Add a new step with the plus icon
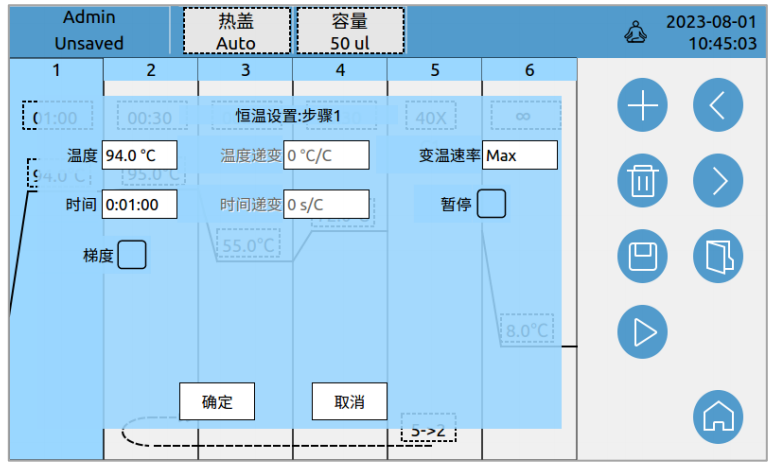Image resolution: width=774 pixels, height=471 pixels. click(x=642, y=105)
